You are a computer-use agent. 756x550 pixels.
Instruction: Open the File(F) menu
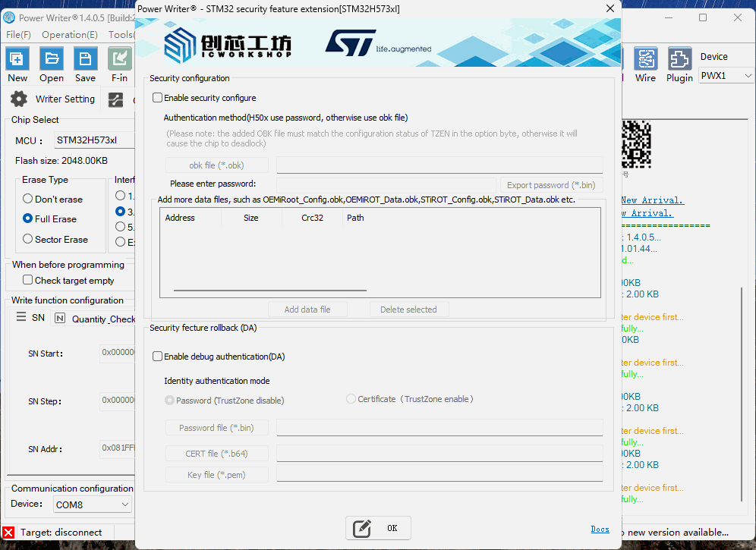click(19, 35)
